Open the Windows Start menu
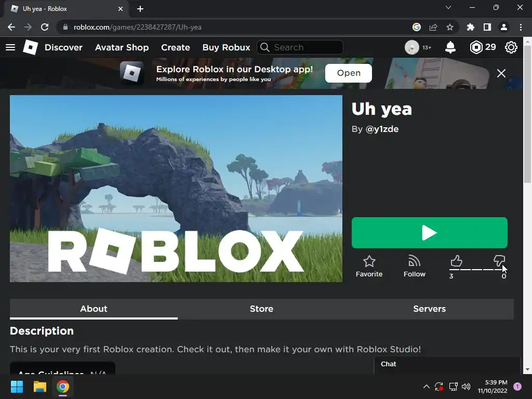Image resolution: width=532 pixels, height=399 pixels. tap(17, 387)
